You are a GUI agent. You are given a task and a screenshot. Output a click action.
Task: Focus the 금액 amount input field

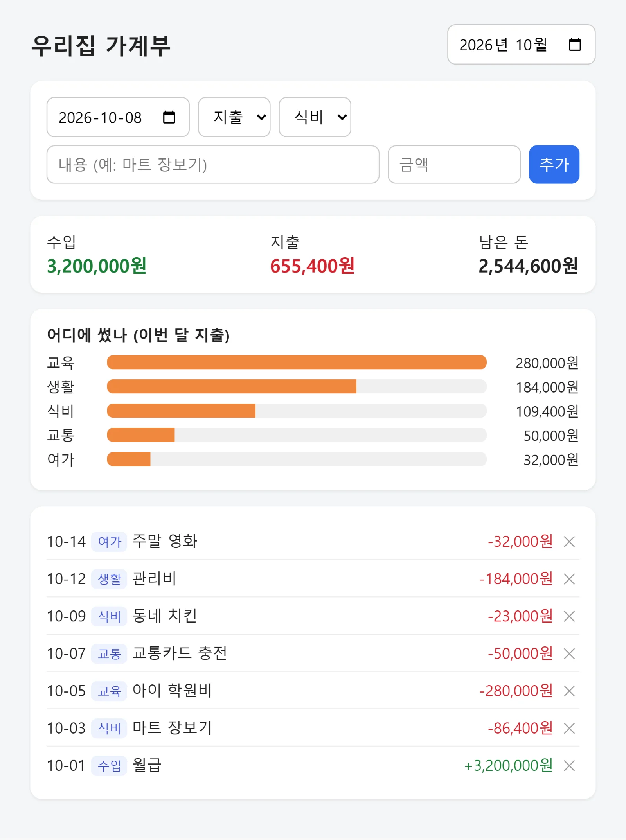pos(454,164)
